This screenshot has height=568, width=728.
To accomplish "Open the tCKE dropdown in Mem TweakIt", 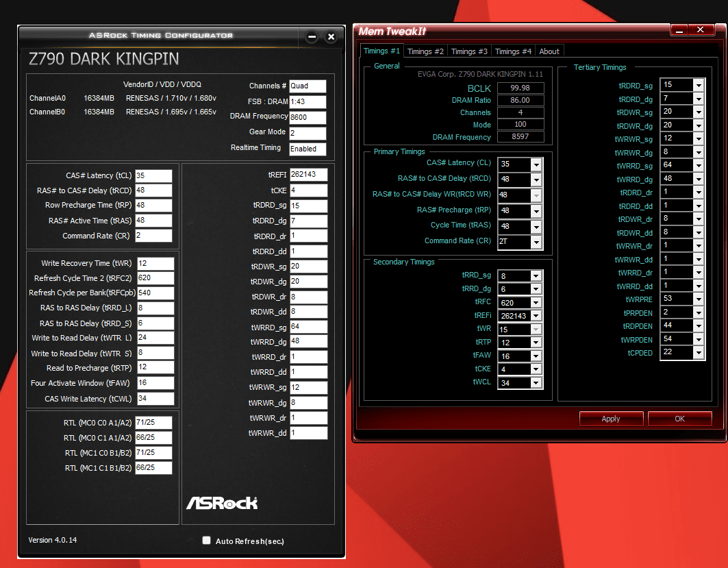I will (536, 369).
